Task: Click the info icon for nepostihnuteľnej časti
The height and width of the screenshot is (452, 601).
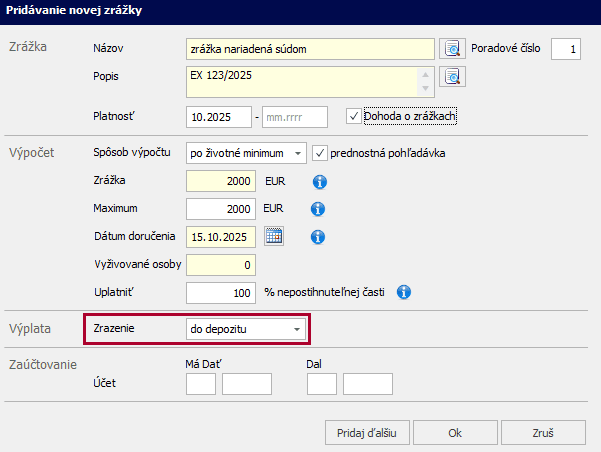Action: (405, 293)
